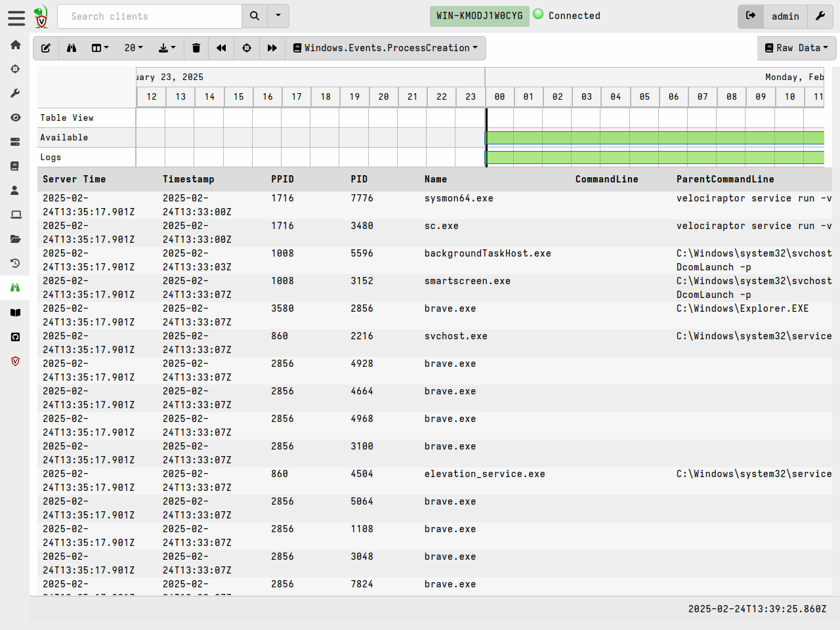Open the download export menu
The image size is (840, 630).
167,48
